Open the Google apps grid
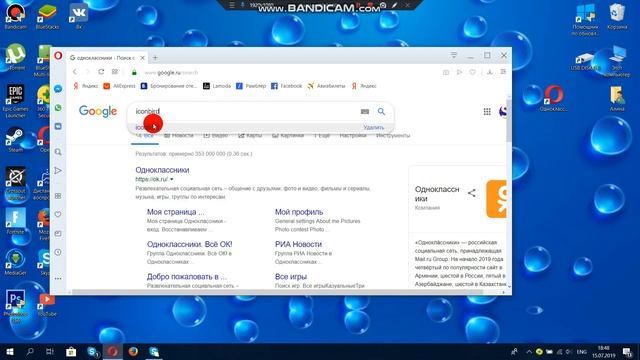640x360 pixels. [487, 111]
